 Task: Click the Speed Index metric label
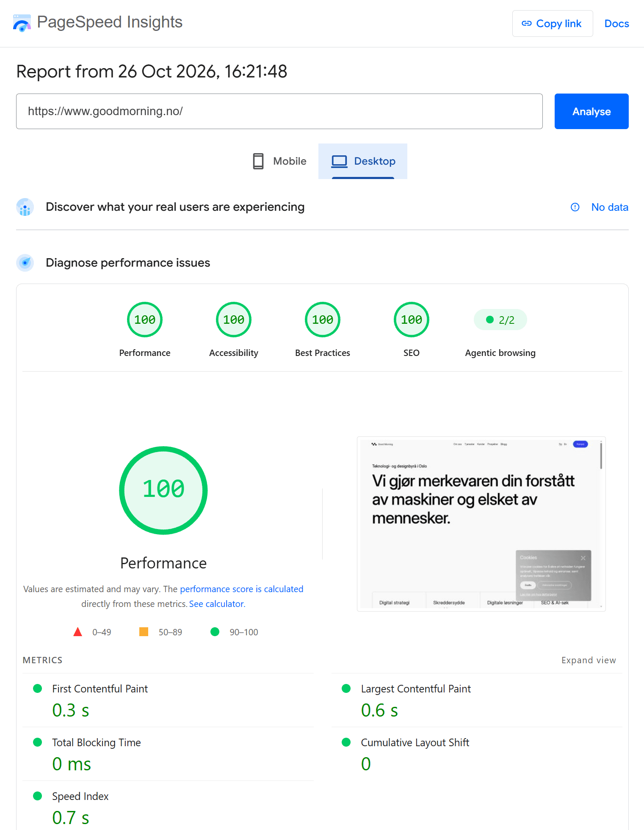click(x=80, y=797)
